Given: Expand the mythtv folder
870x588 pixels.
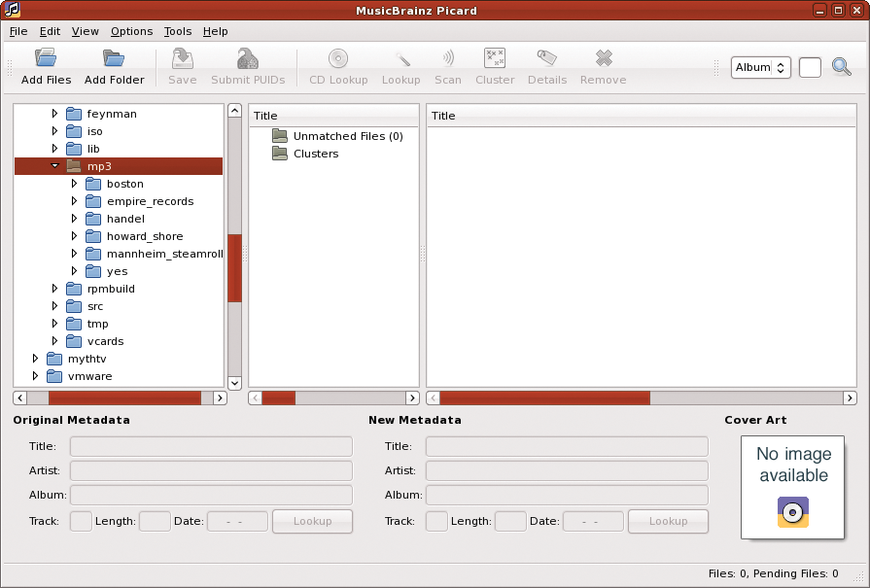Looking at the screenshot, I should coord(35,359).
